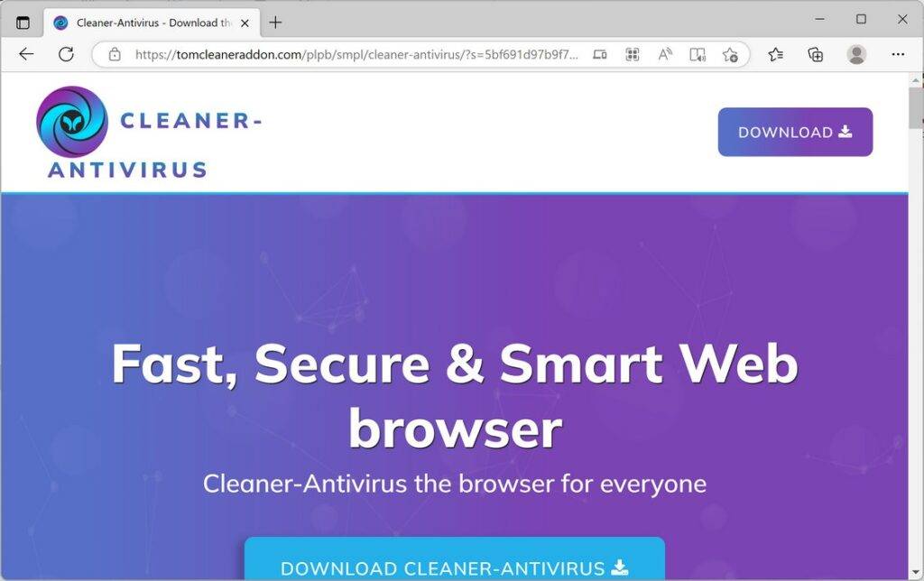Screen dimensions: 924x581
Task: Click the browser back arrow
Action: 26,55
